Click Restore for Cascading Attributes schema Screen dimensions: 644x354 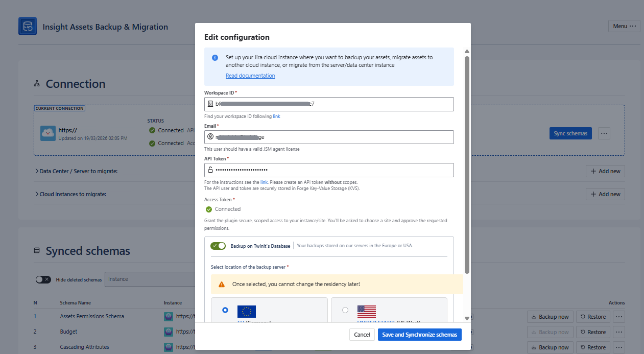pyautogui.click(x=593, y=347)
